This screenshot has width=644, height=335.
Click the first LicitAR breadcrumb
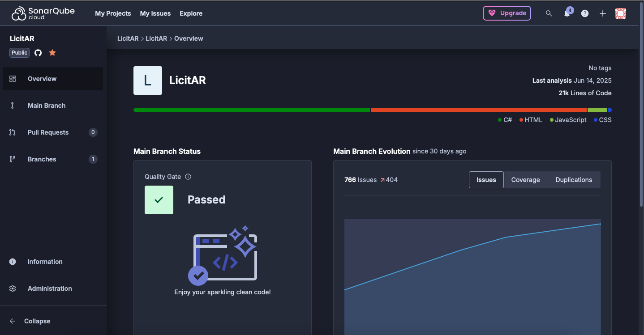pos(128,38)
